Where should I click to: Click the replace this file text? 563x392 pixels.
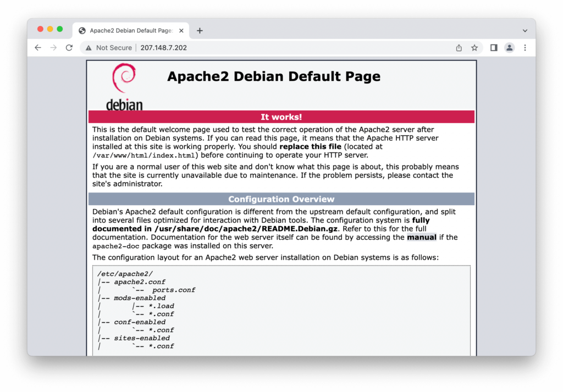click(x=310, y=146)
